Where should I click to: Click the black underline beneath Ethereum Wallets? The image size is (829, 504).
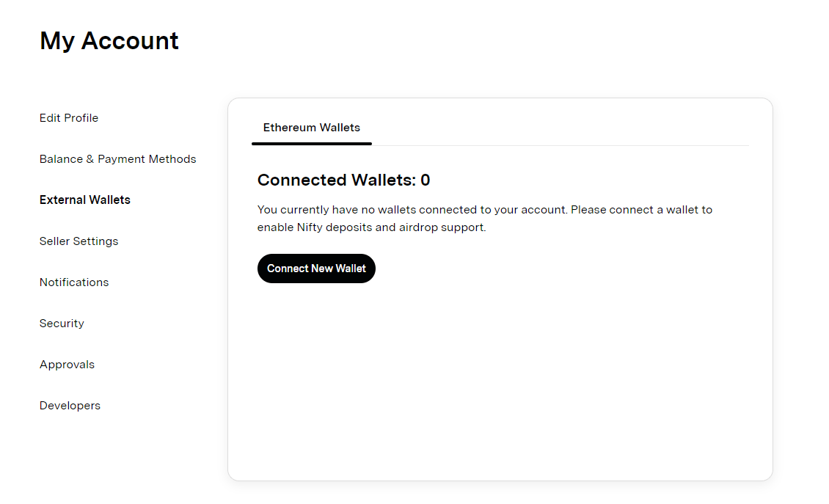click(312, 144)
